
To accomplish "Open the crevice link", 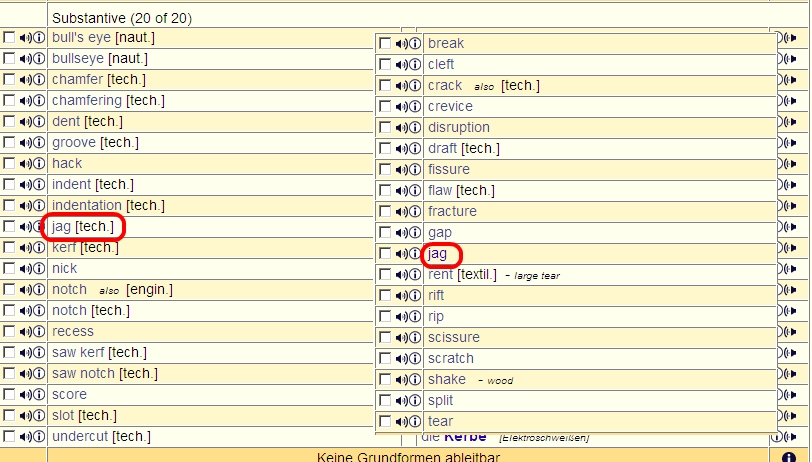I will coord(450,106).
